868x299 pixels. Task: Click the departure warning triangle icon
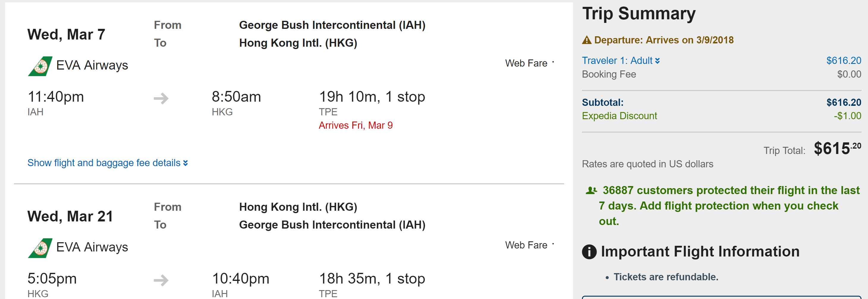point(587,40)
